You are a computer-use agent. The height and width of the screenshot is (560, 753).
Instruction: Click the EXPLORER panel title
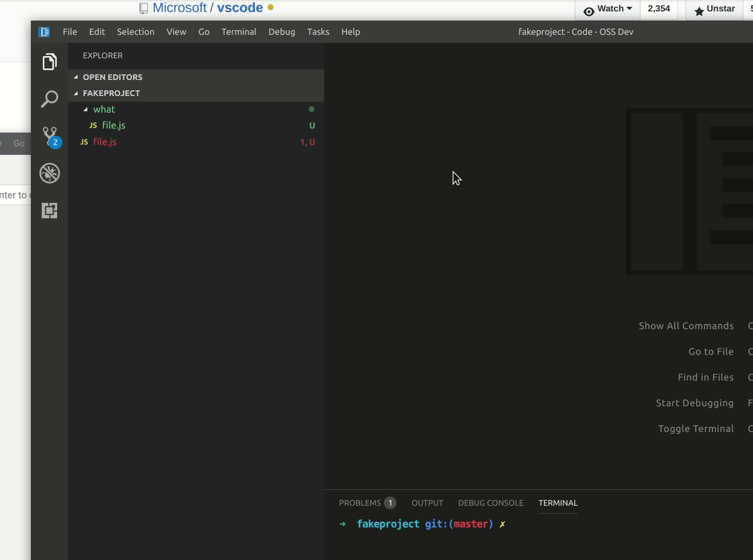[x=103, y=55]
